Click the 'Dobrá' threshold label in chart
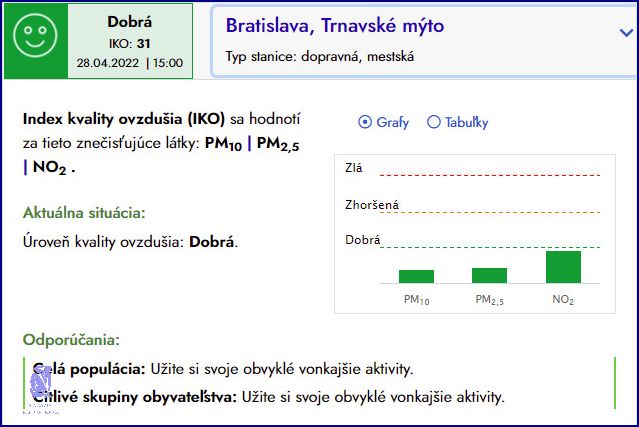The width and height of the screenshot is (639, 427). (362, 240)
